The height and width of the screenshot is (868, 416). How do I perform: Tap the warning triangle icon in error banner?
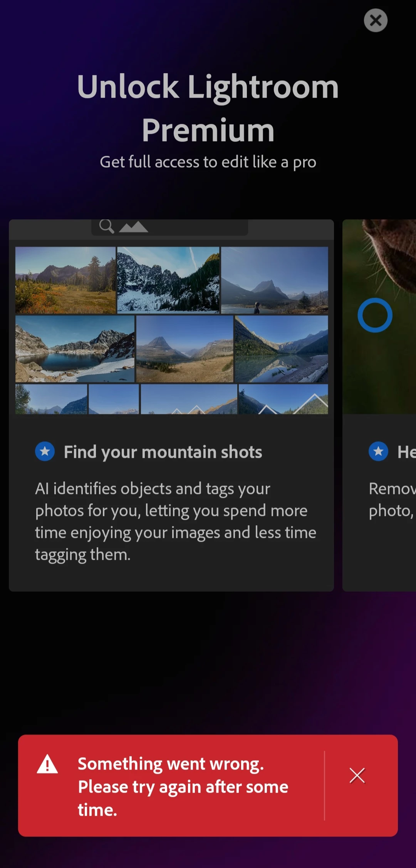47,764
